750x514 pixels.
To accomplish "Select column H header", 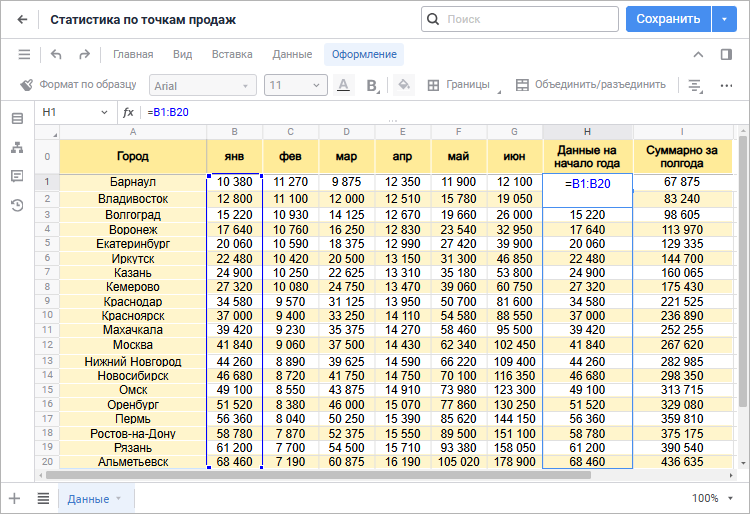I will coord(587,131).
